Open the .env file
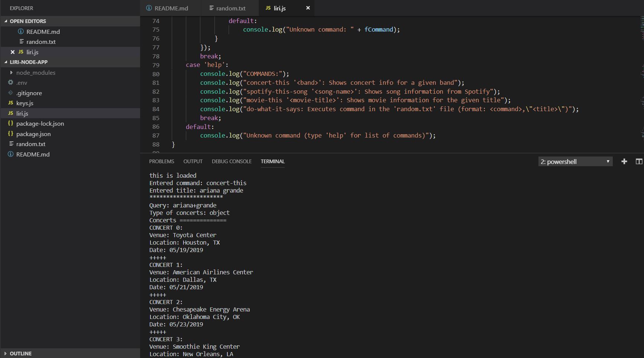Screen dimensions: 644x358 [x=22, y=83]
